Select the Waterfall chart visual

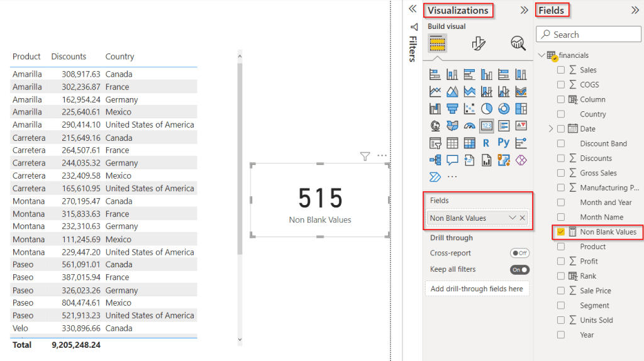[x=435, y=109]
